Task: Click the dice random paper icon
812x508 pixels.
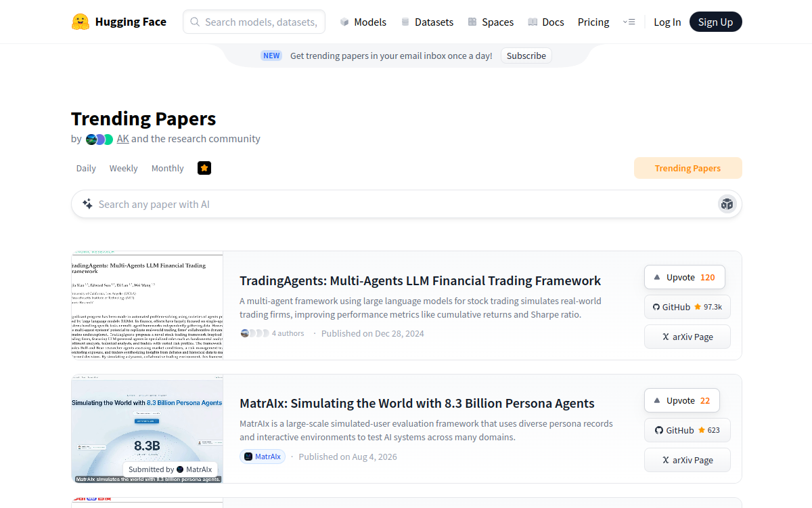Action: pyautogui.click(x=727, y=204)
